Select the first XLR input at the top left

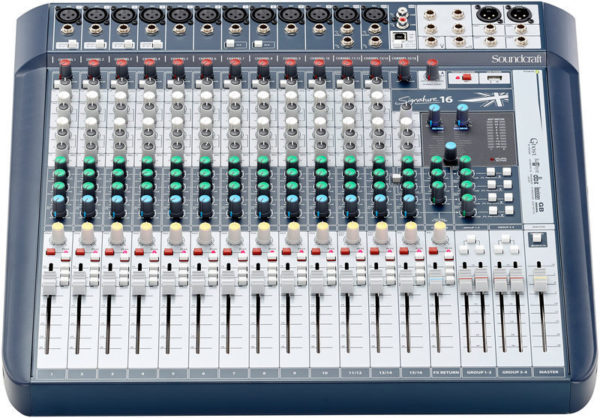pyautogui.click(x=68, y=15)
